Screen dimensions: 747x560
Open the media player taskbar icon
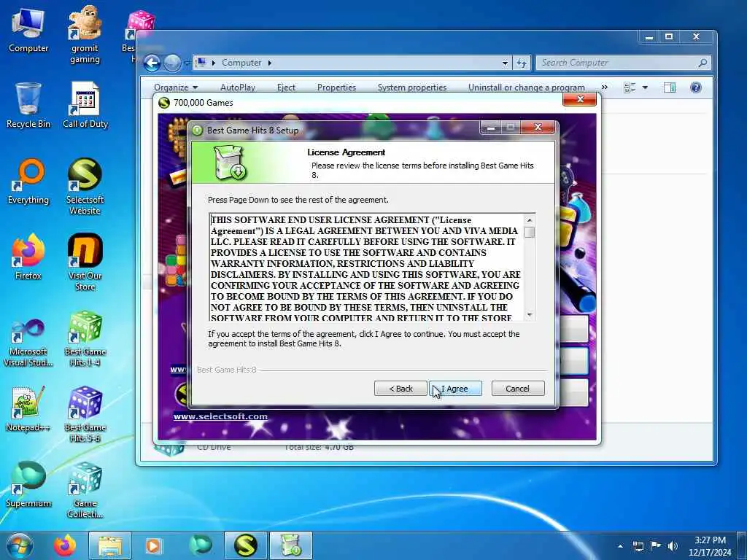coord(153,545)
